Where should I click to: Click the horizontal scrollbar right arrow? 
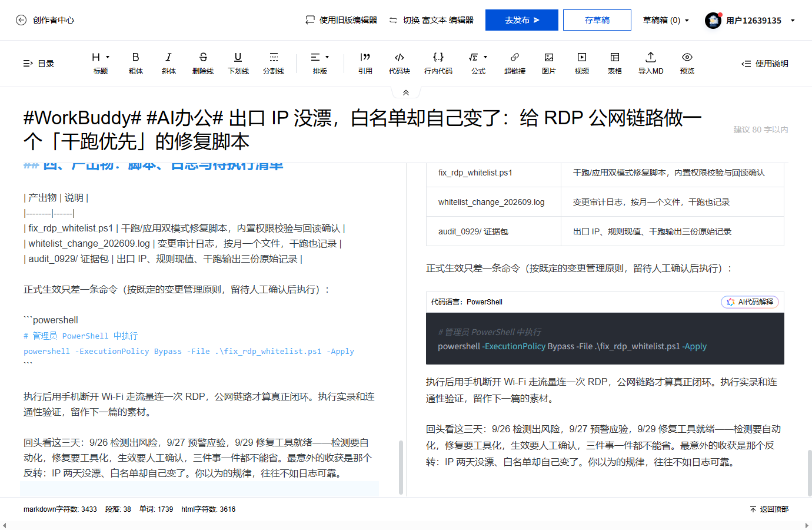807,525
